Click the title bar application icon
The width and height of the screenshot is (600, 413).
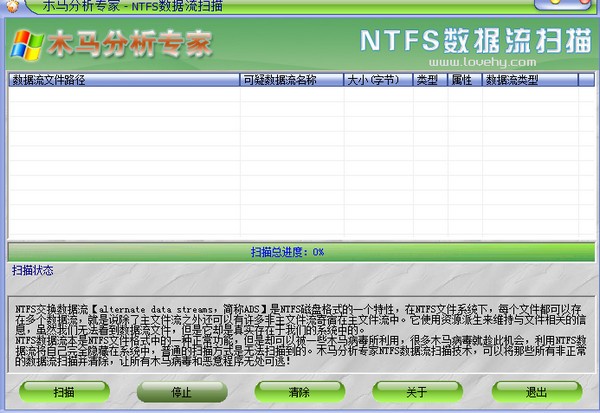click(13, 5)
